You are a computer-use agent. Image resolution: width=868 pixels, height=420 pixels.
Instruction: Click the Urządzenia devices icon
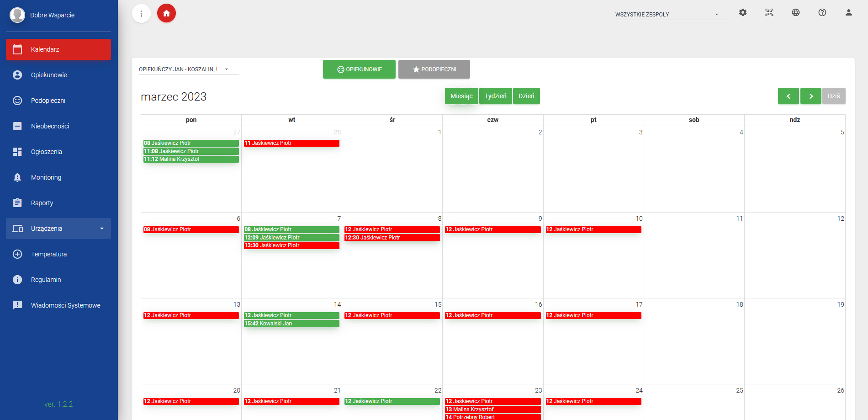pyautogui.click(x=17, y=229)
